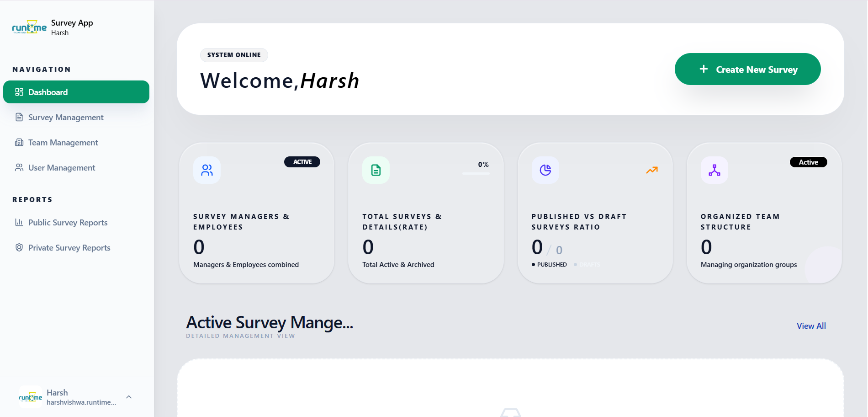Screen dimensions: 868x417
Task: Open Team Management section
Action: pyautogui.click(x=63, y=143)
